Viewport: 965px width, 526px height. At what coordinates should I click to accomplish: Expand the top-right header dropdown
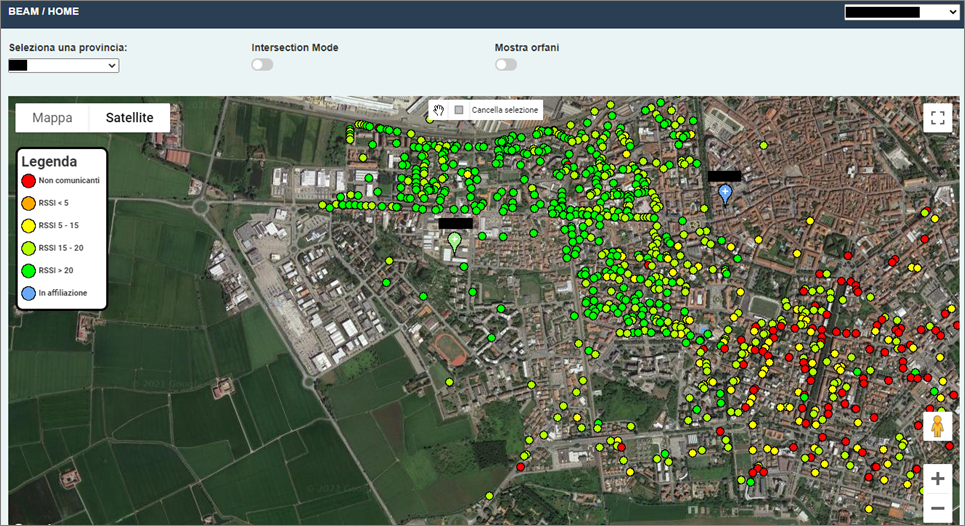(901, 12)
